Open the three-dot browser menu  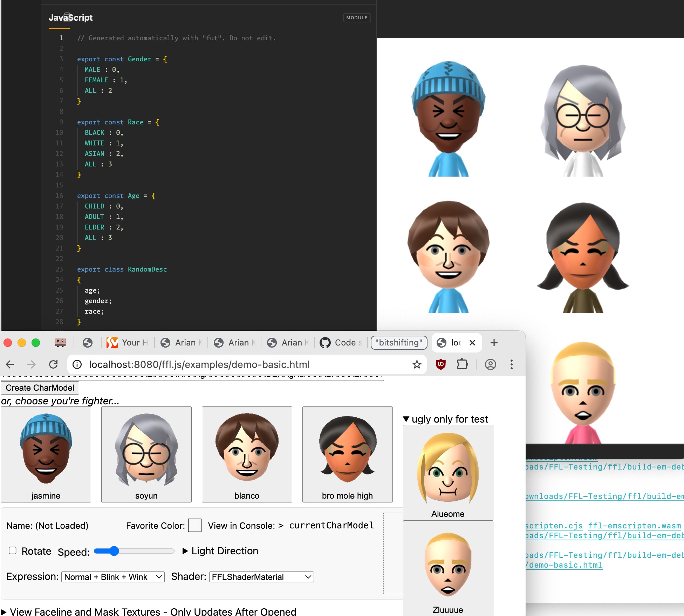point(511,364)
